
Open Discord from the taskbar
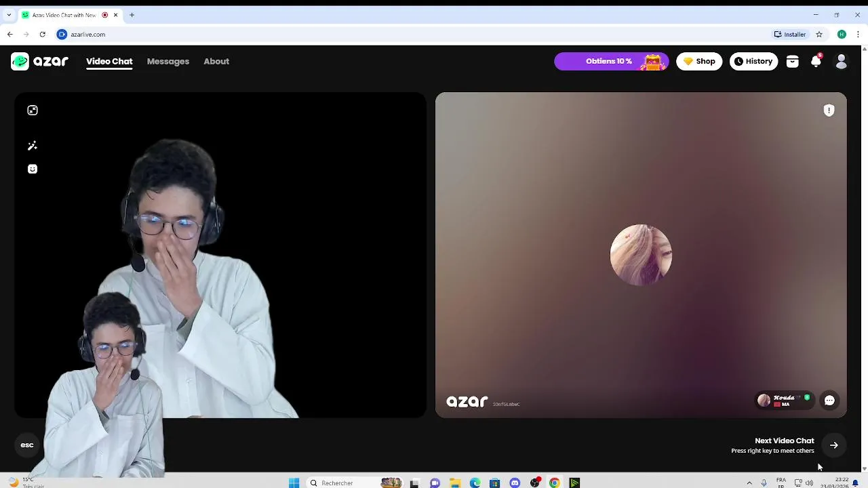pyautogui.click(x=515, y=483)
